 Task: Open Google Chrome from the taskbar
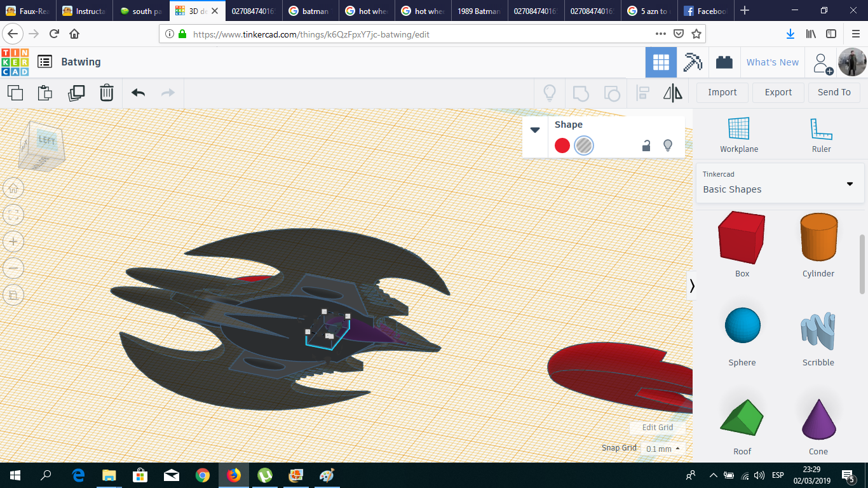203,475
